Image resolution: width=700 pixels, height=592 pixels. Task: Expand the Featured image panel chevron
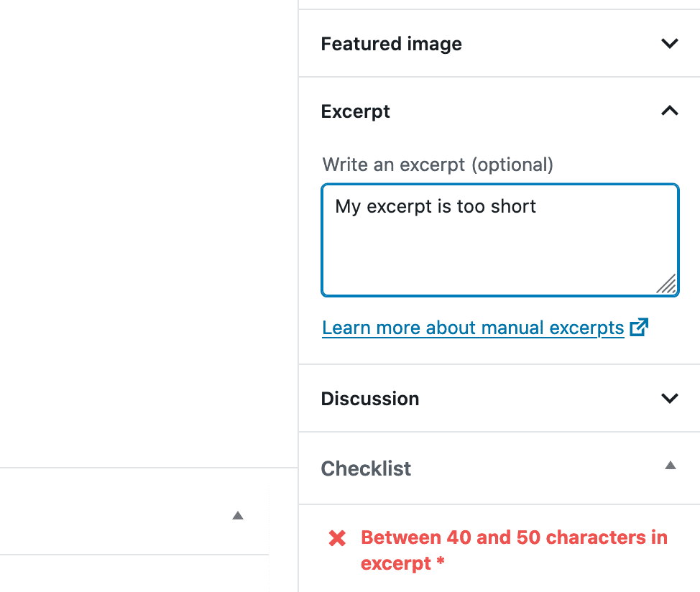(x=669, y=44)
